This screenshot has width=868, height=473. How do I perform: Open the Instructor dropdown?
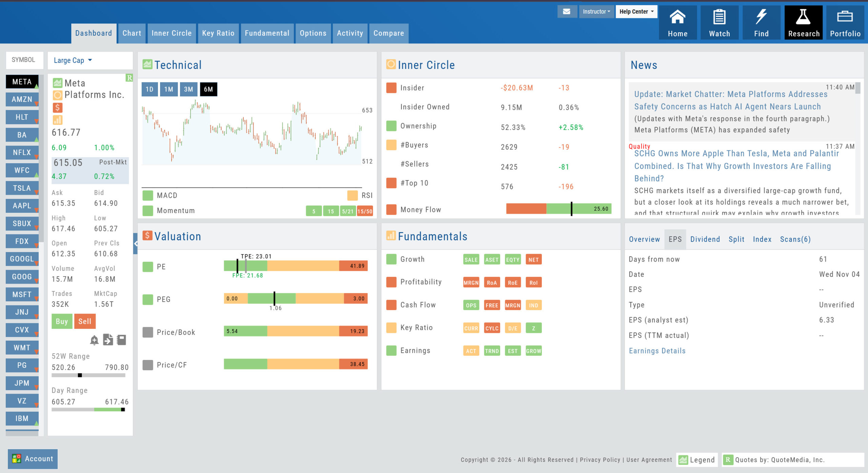click(x=596, y=12)
